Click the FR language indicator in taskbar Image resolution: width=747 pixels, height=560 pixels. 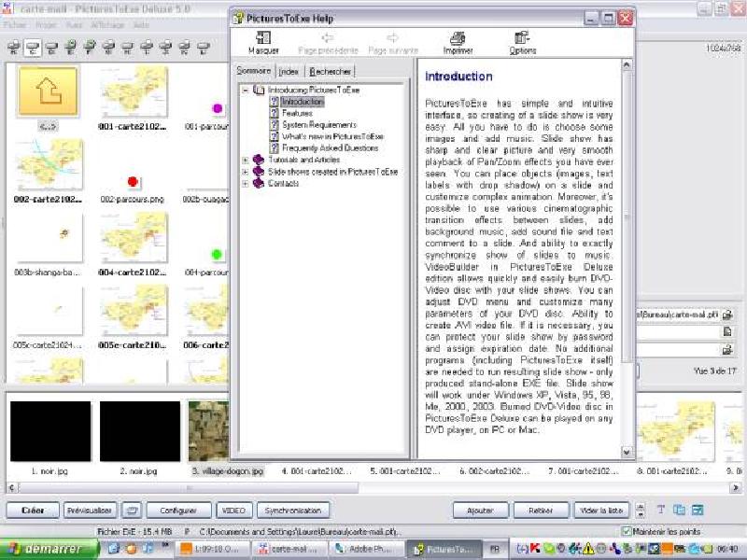(495, 549)
